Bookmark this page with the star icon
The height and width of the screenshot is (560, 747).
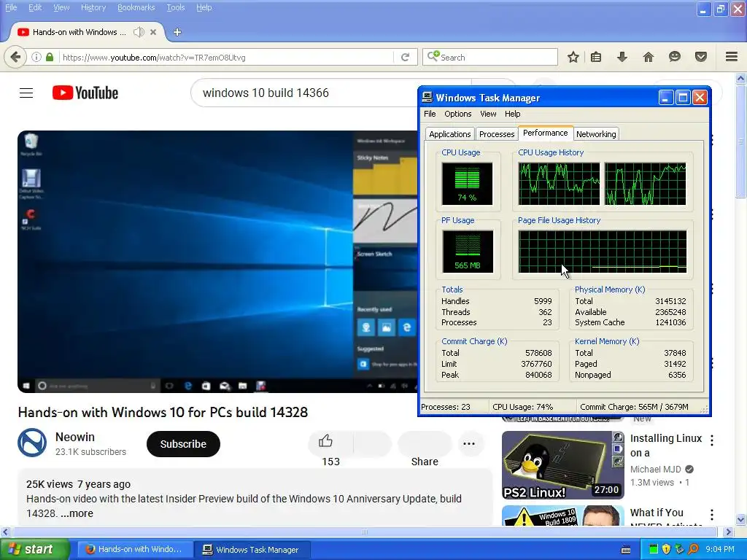pyautogui.click(x=573, y=57)
